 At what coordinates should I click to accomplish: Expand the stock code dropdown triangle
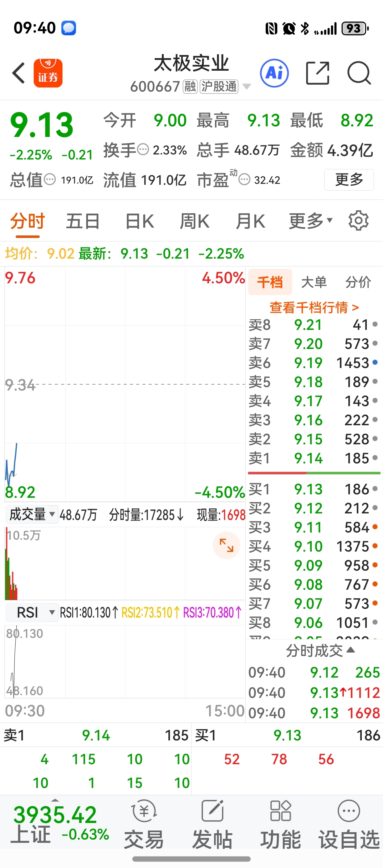pyautogui.click(x=247, y=87)
